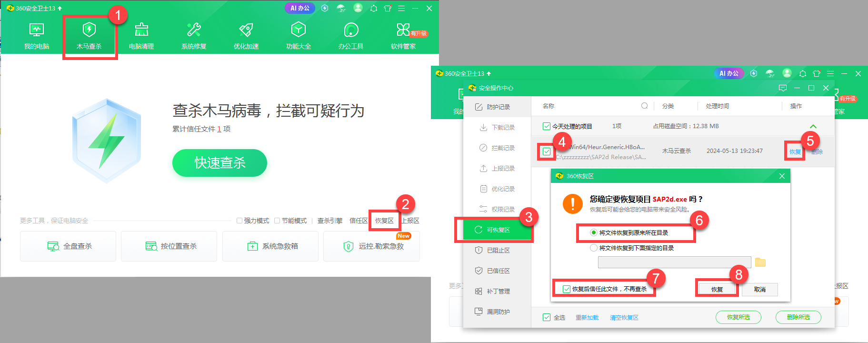Viewport: 868px width, 343px height.
Task: Toggle 今天处理的项目 group checkbox
Action: [547, 126]
